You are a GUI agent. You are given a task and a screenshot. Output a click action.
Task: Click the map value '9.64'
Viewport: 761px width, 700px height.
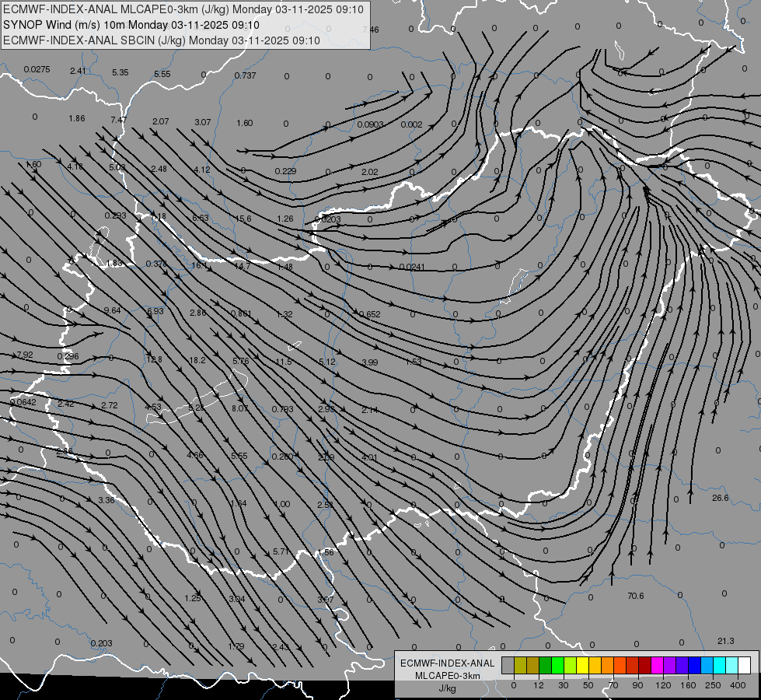[112, 310]
